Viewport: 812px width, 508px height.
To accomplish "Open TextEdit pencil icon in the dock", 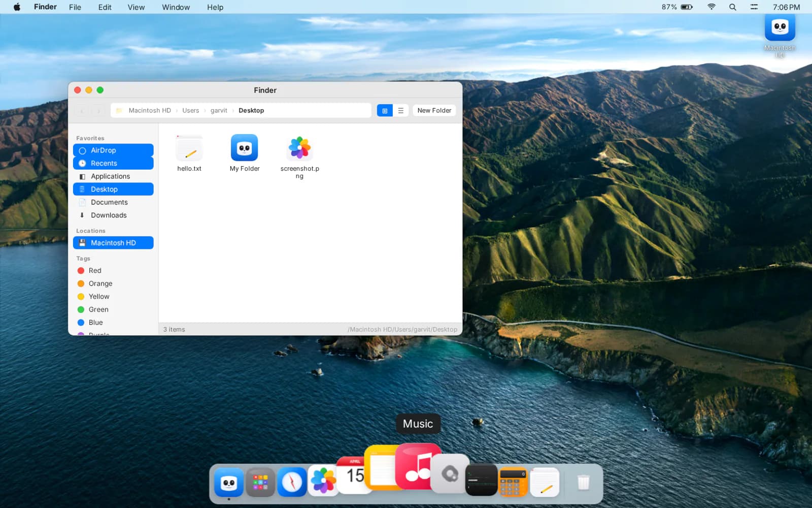I will point(545,482).
